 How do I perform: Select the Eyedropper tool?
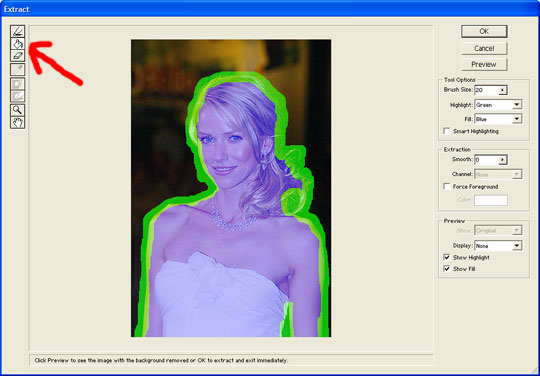(18, 69)
